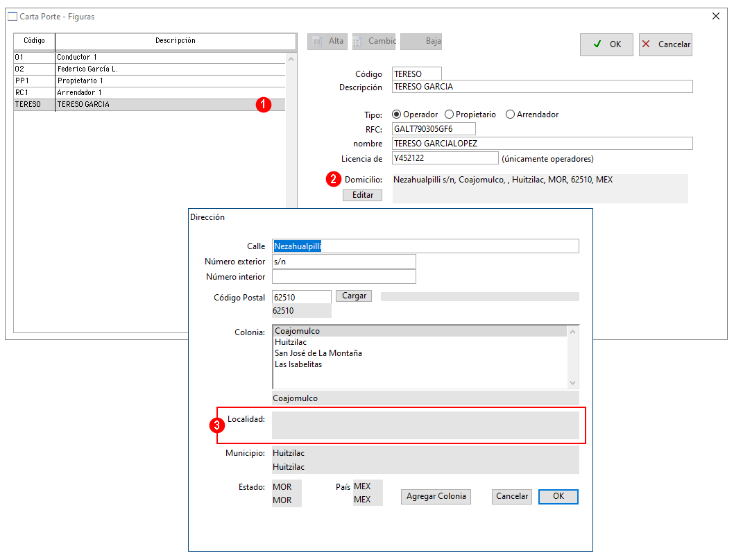
Task: Cancel the Dirección dialog
Action: 512,497
